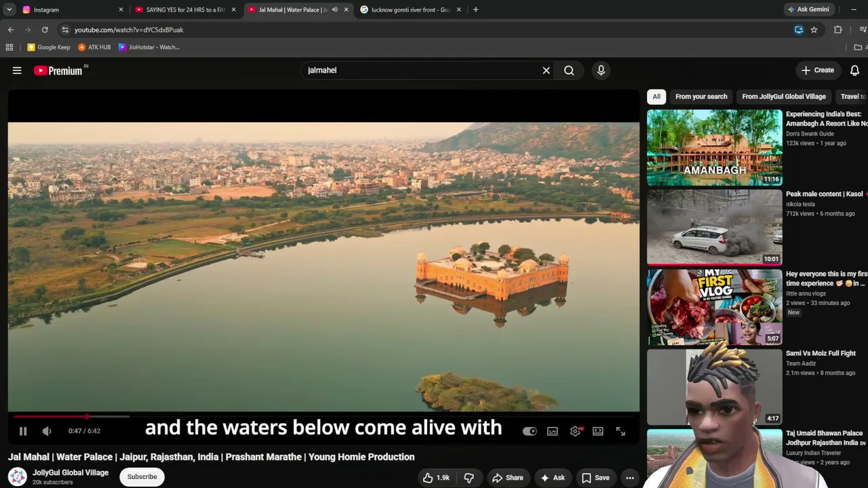
Task: Open Experiencing India's Best Amanbagh title
Action: (x=827, y=119)
